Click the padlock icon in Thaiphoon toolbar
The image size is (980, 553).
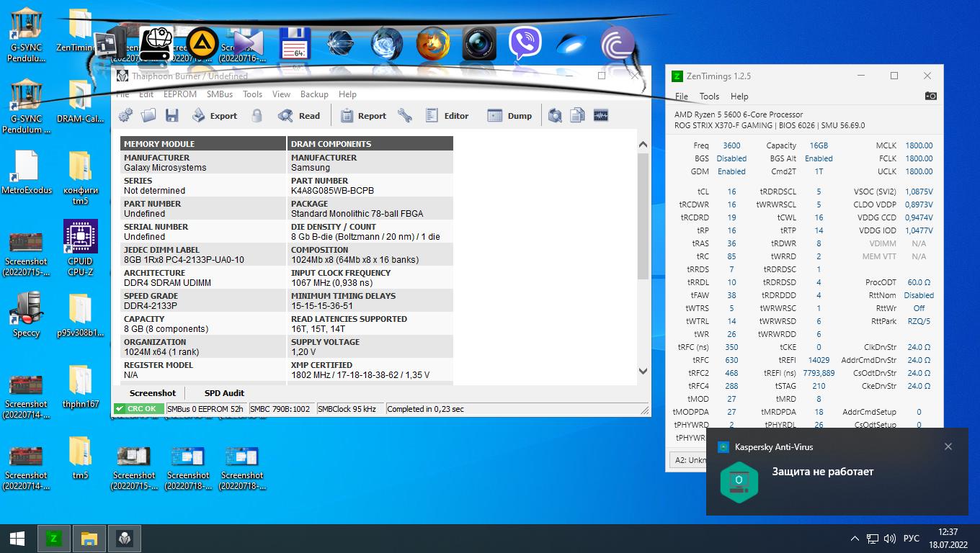tap(257, 115)
